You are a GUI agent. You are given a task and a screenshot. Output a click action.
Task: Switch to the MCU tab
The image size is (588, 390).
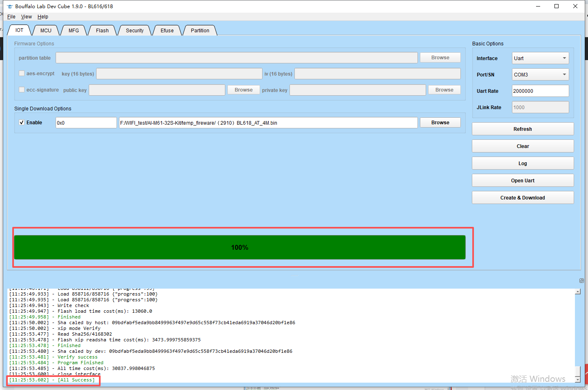click(46, 31)
